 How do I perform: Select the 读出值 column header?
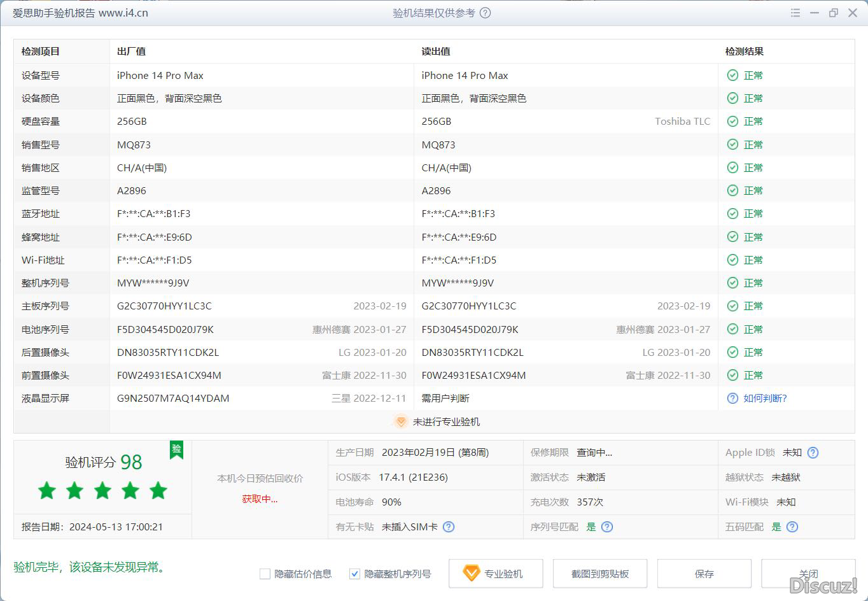tap(436, 52)
